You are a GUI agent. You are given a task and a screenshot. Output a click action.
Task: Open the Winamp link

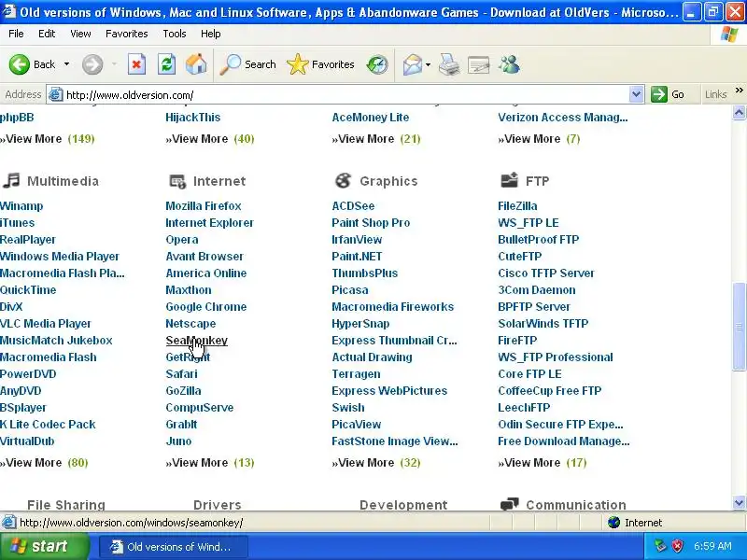coord(21,206)
